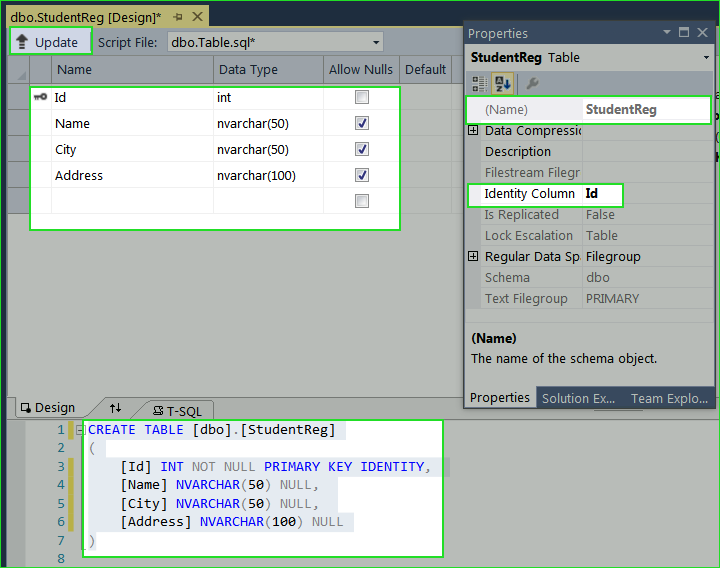The height and width of the screenshot is (568, 720).
Task: Open the Script File dropdown dbo.Table.sql
Action: 275,42
